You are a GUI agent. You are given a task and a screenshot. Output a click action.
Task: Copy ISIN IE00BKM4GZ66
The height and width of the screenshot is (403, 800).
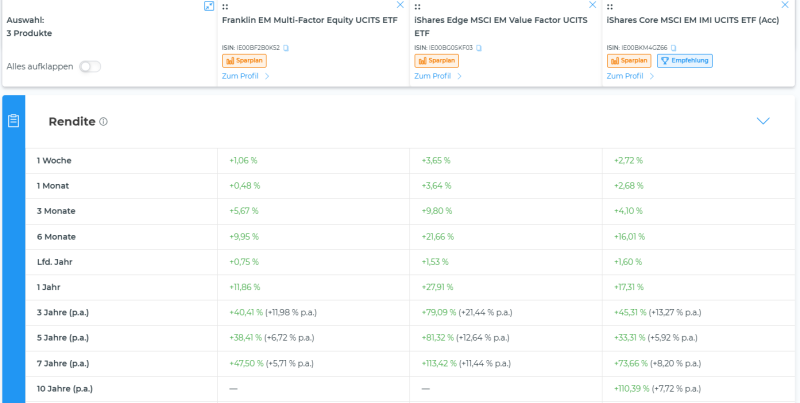(x=673, y=48)
